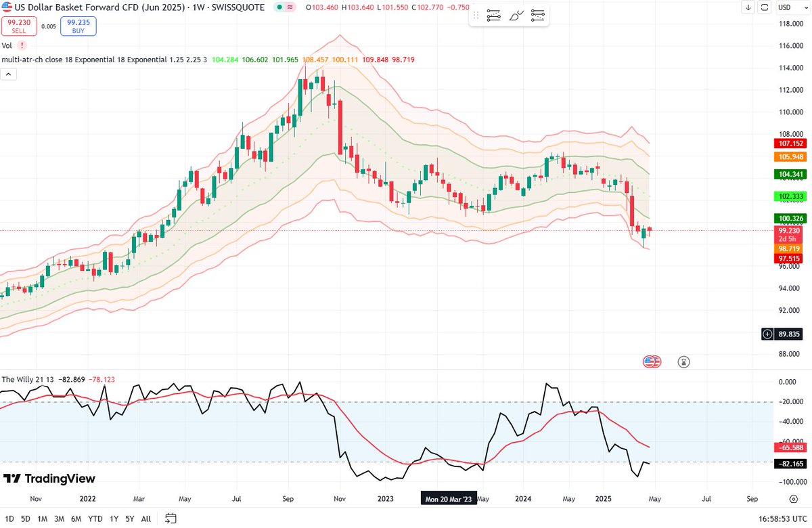The width and height of the screenshot is (812, 528).
Task: Select the 1M time range
Action: [43, 519]
